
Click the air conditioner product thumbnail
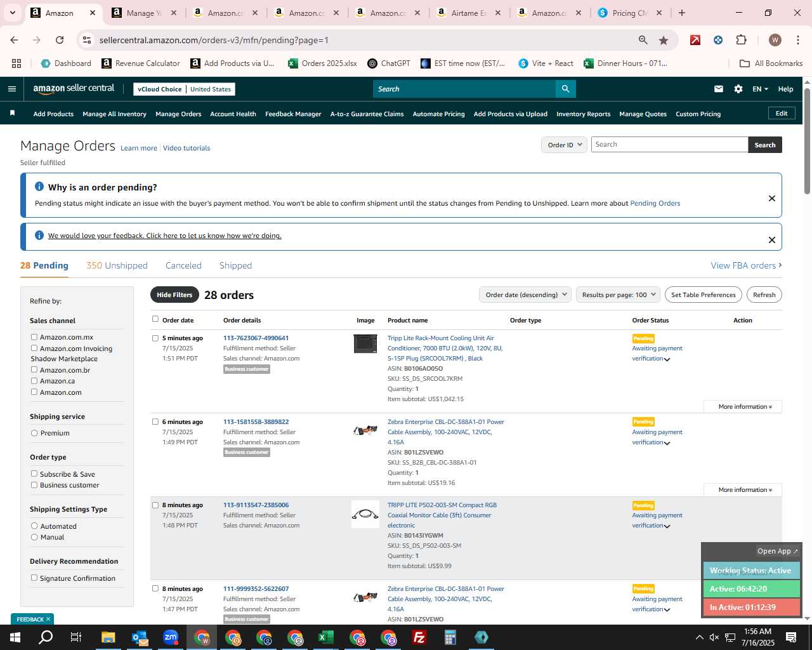365,343
